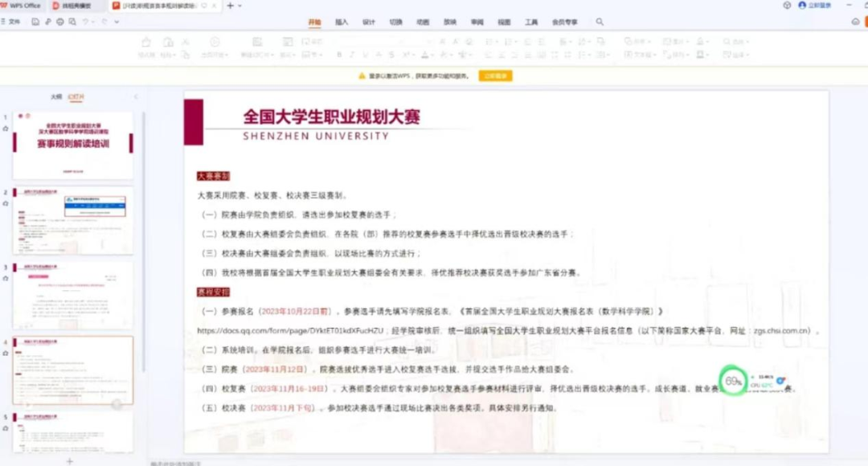Select the slide 2 thumbnail
The image size is (868, 466).
(x=73, y=221)
